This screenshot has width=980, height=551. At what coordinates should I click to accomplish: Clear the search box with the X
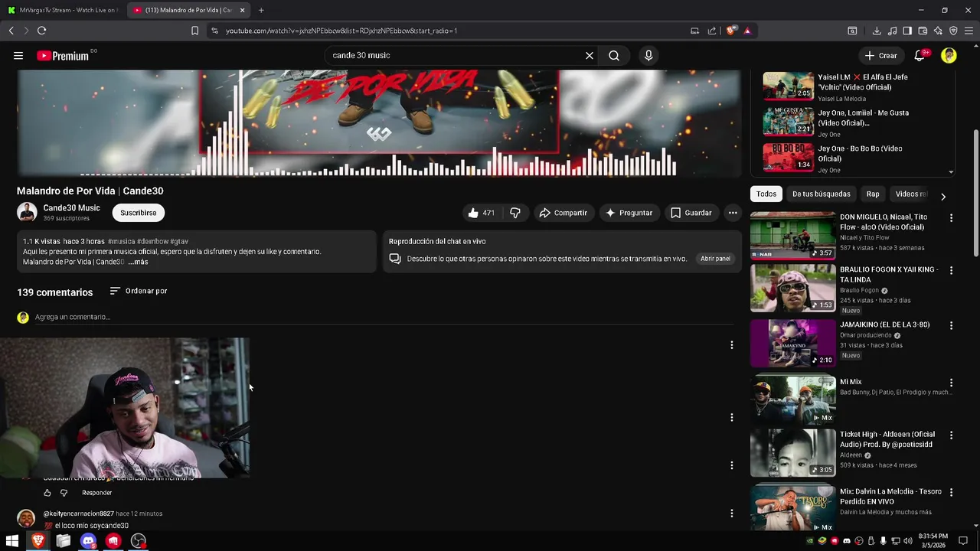[590, 55]
